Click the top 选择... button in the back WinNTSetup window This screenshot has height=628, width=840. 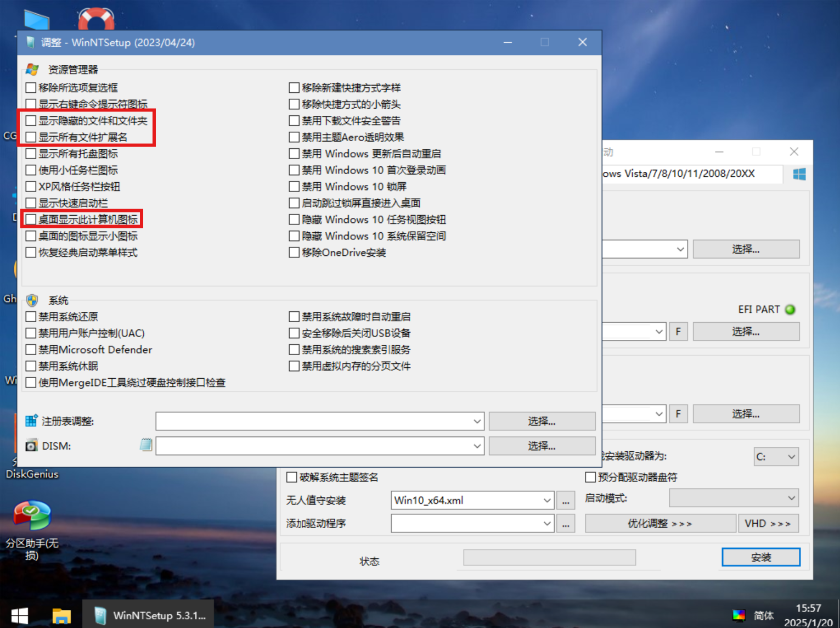tap(746, 249)
